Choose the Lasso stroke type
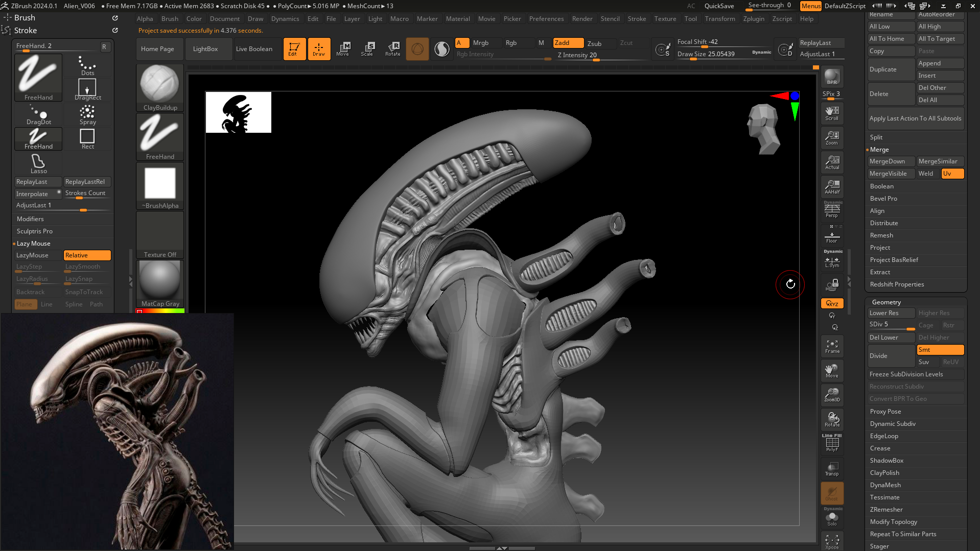 point(39,163)
